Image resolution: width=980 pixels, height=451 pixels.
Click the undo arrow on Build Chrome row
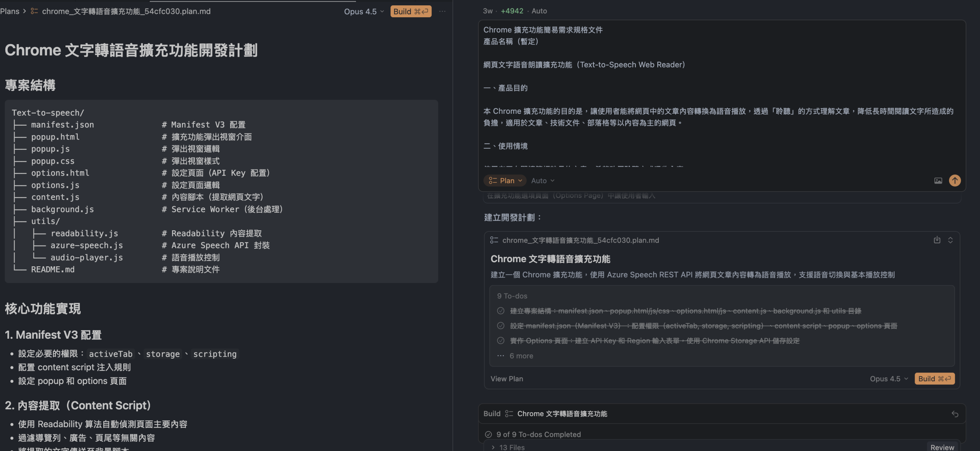pos(955,414)
